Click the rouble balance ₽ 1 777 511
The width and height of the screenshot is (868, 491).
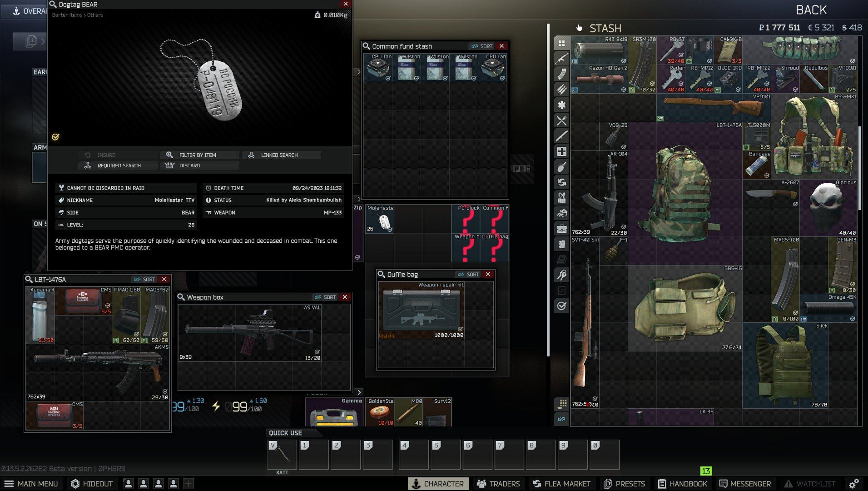(x=779, y=28)
